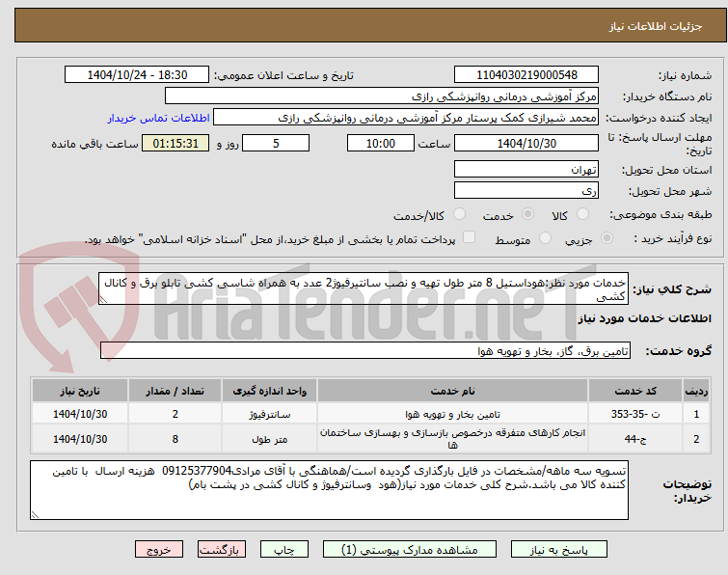Screen dimensions: 728x575
Task: Click the days remaining field 5
Action: pyautogui.click(x=276, y=143)
